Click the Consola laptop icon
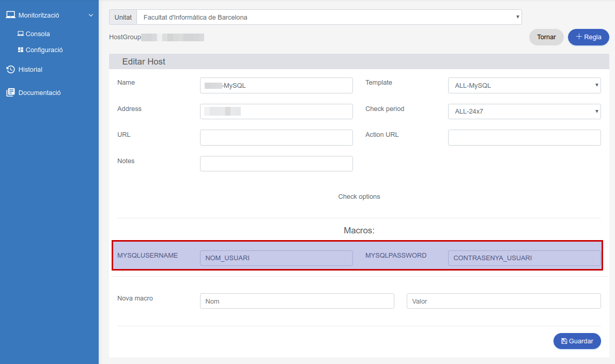This screenshot has width=615, height=364. (x=21, y=34)
